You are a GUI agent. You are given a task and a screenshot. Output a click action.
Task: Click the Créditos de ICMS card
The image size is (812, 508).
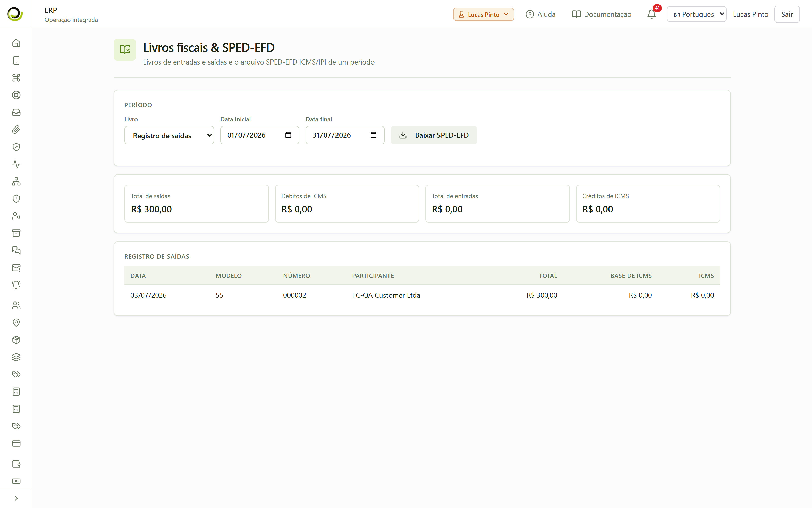648,204
